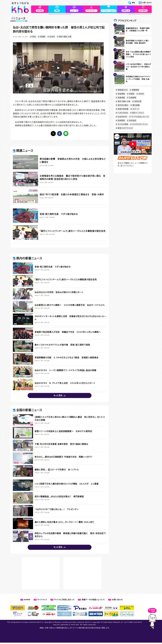Image resolution: width=162 pixels, height=644 pixels.
Task: Click the article's 事件・事故・火事 hashtag under headline
Action: 64,37
